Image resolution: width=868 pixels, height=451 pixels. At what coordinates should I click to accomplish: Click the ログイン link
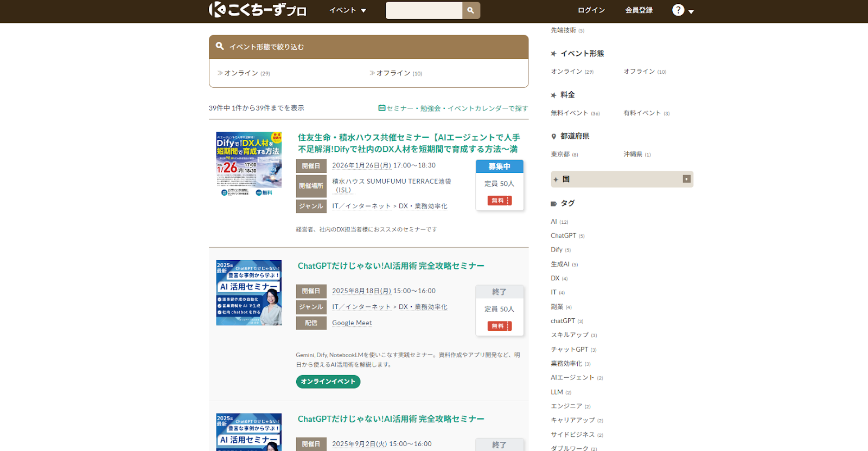pyautogui.click(x=591, y=10)
